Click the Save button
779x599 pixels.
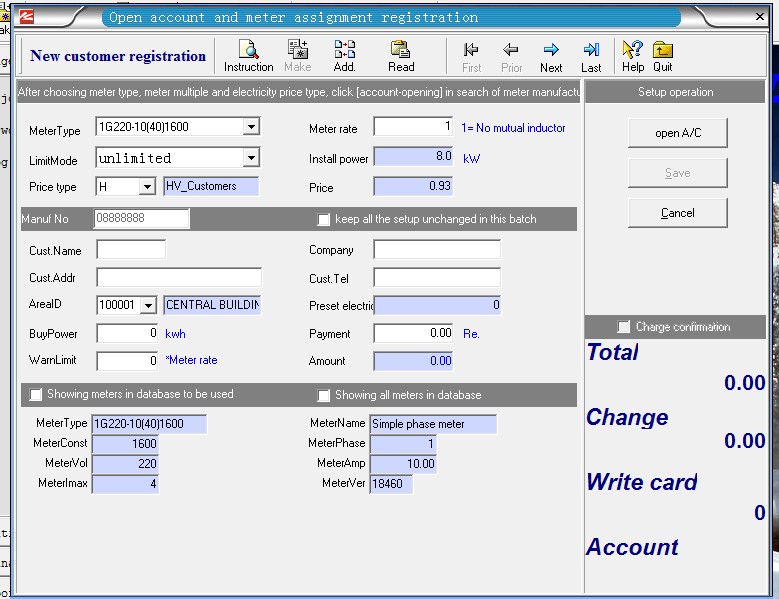[678, 173]
